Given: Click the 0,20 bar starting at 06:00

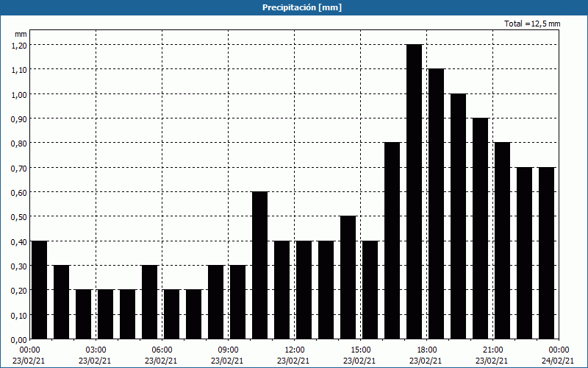Looking at the screenshot, I should click(171, 314).
